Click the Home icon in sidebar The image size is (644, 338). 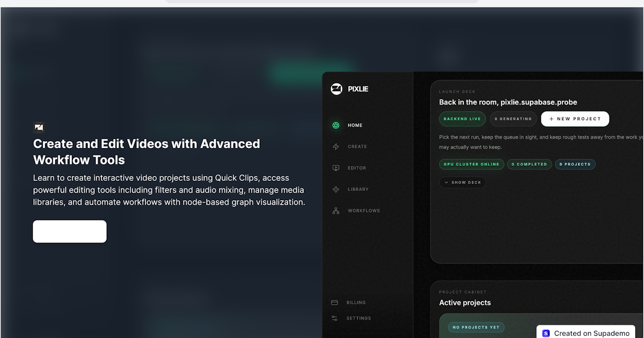pos(336,126)
